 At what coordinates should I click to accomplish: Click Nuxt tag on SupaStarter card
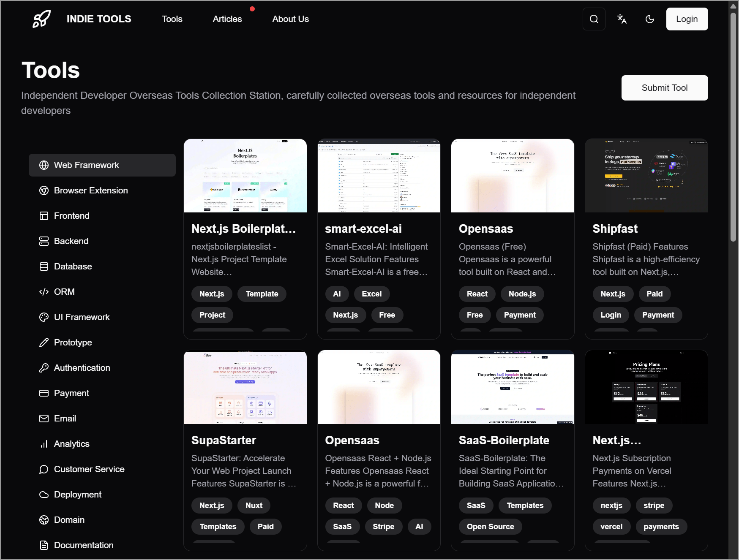pyautogui.click(x=254, y=506)
